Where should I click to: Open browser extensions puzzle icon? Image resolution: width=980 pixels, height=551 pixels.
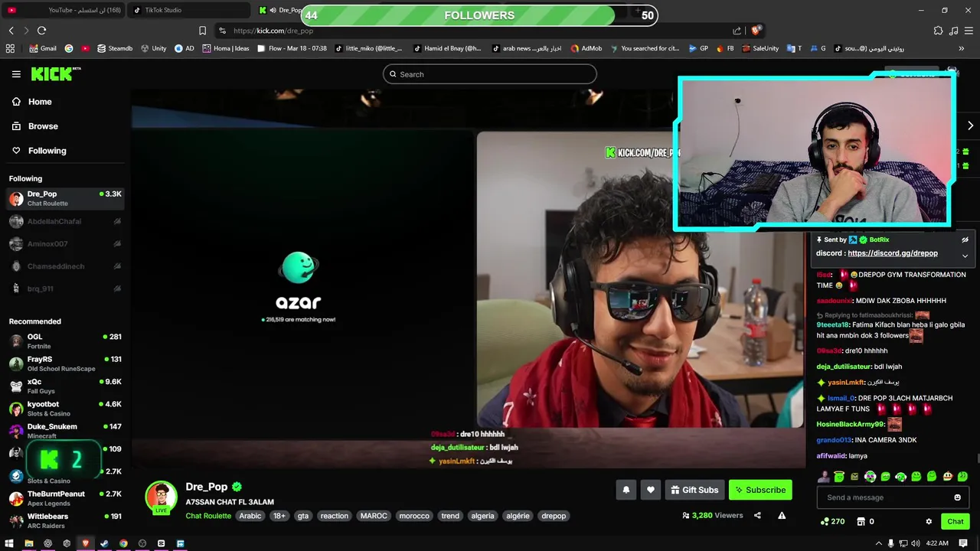tap(938, 31)
